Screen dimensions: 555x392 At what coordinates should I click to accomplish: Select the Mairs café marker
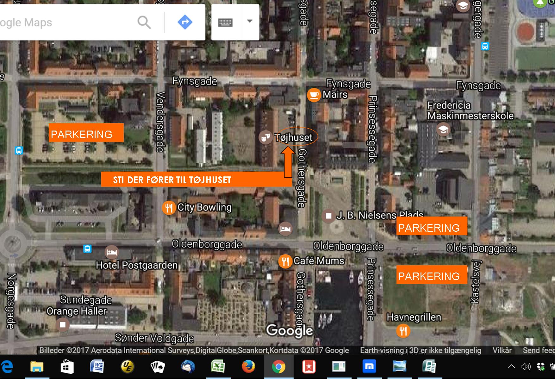click(x=314, y=95)
